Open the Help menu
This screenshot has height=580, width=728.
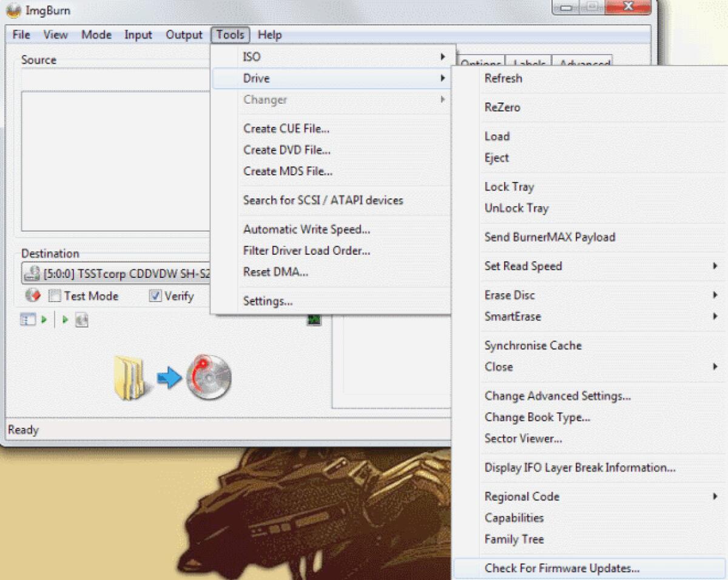point(269,35)
